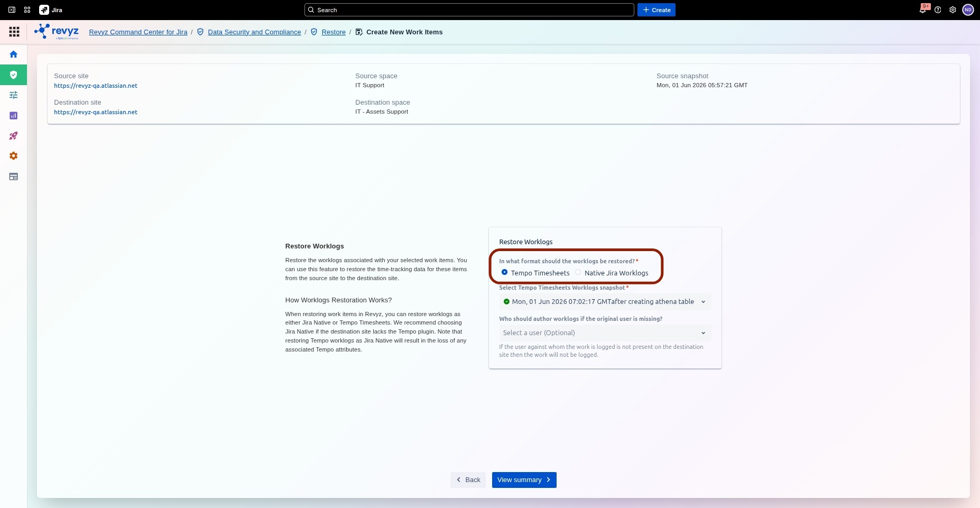Click 'Create New Work Items' breadcrumb text
Viewport: 980px width, 508px height.
point(404,32)
